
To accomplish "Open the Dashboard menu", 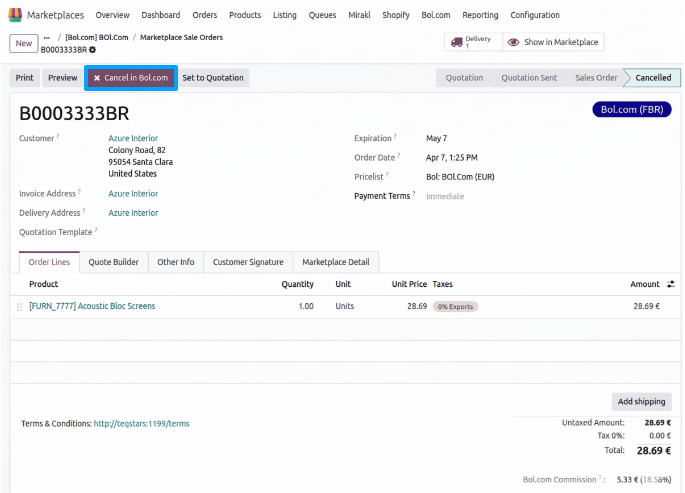I will click(x=161, y=15).
